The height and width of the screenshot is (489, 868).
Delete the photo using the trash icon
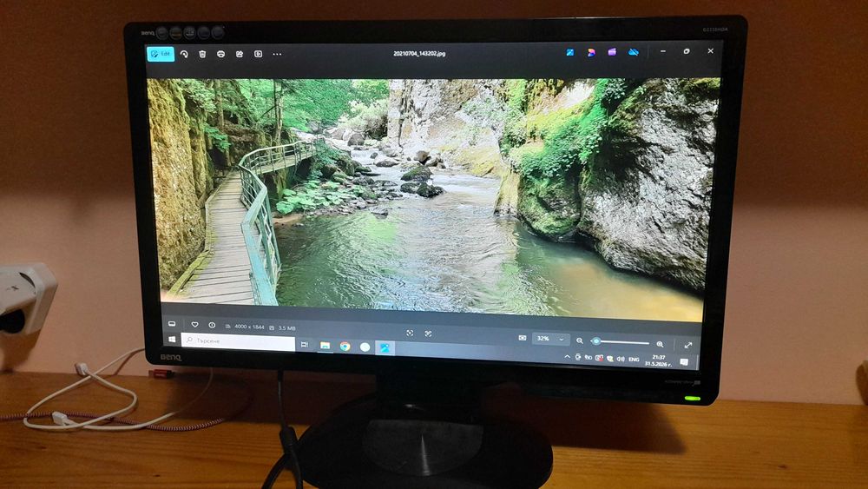click(202, 54)
